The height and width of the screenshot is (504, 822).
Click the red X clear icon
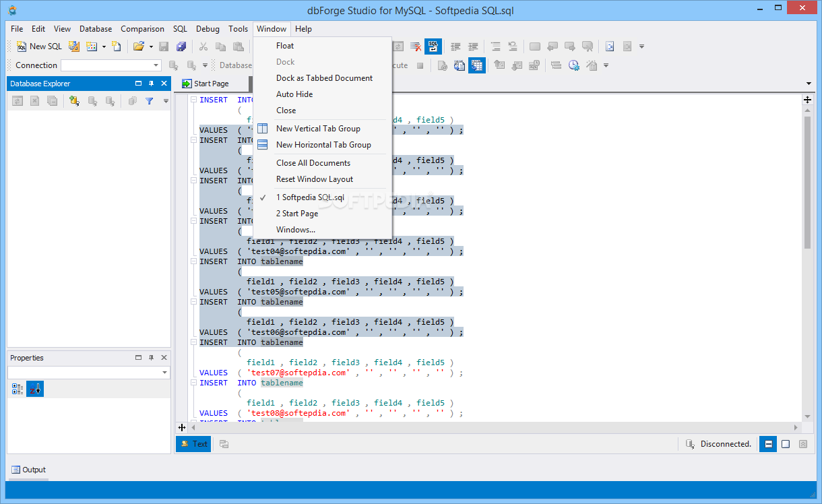coord(416,46)
